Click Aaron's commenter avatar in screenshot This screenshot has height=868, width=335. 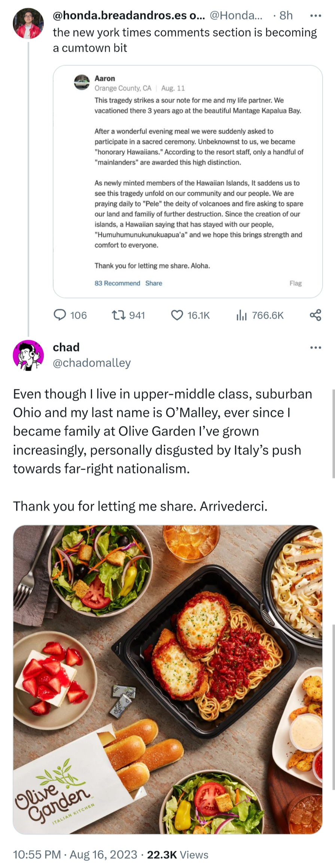coord(82,82)
